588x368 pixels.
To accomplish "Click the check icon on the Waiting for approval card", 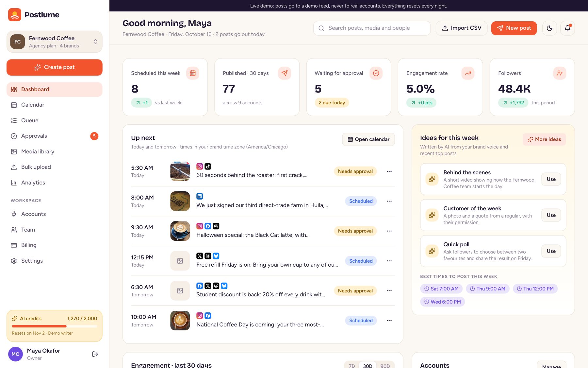I will [x=376, y=73].
